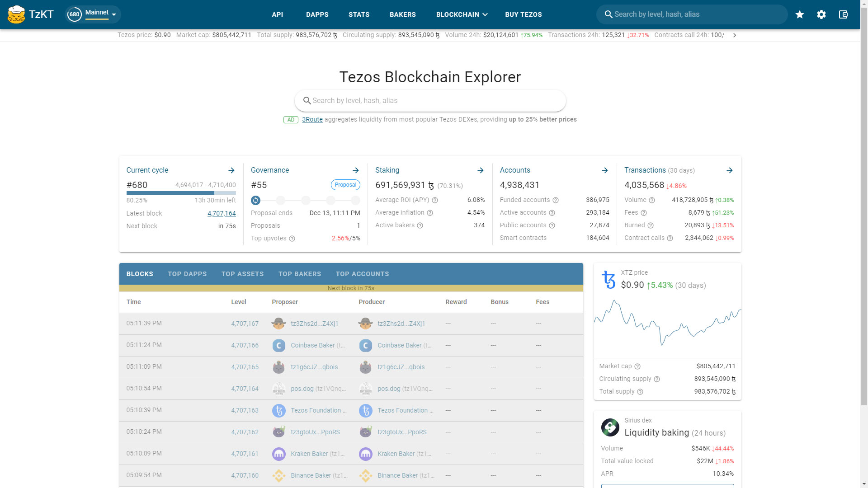This screenshot has width=868, height=488.
Task: Switch to the TOP BAKERS tab
Action: click(299, 274)
